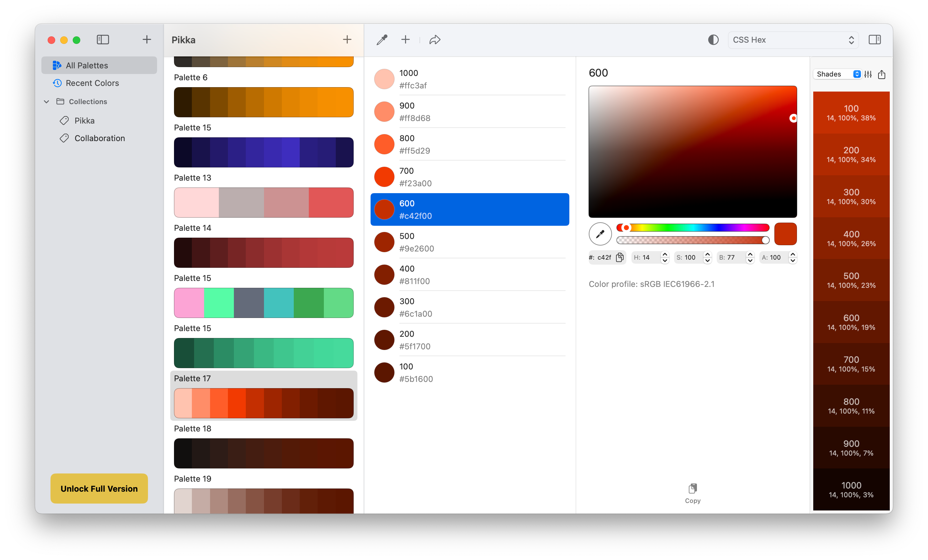Open the CSS Hex format dropdown
This screenshot has width=928, height=560.
(793, 40)
